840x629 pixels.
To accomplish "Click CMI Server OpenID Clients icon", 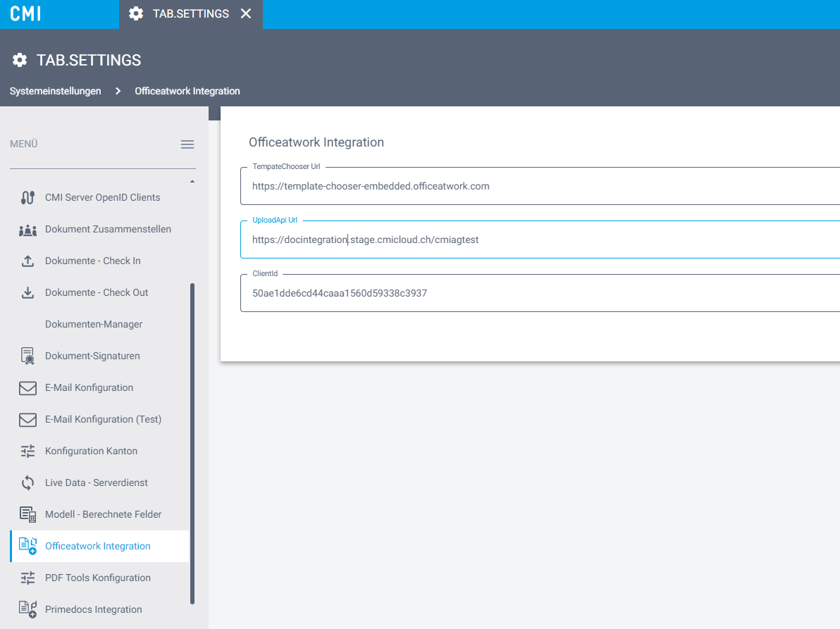I will tap(28, 197).
